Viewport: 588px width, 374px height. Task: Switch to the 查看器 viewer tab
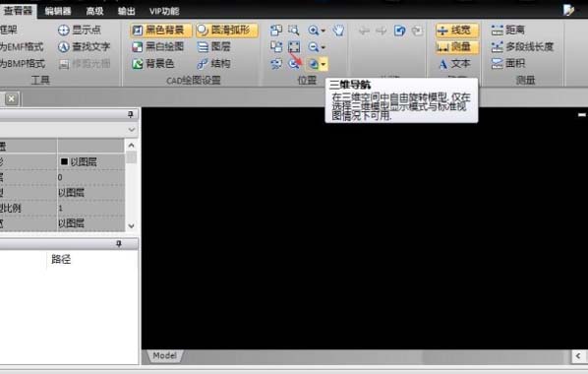coord(18,11)
